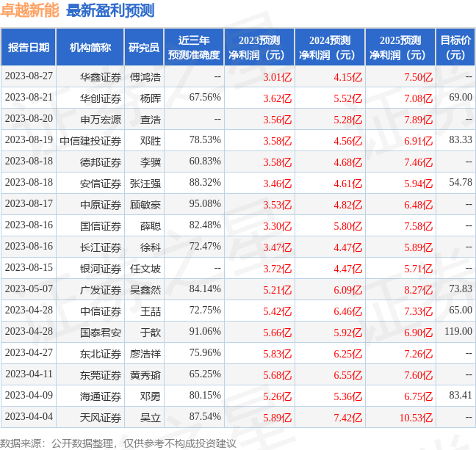Click the 3.72亿 profit value

point(277,269)
